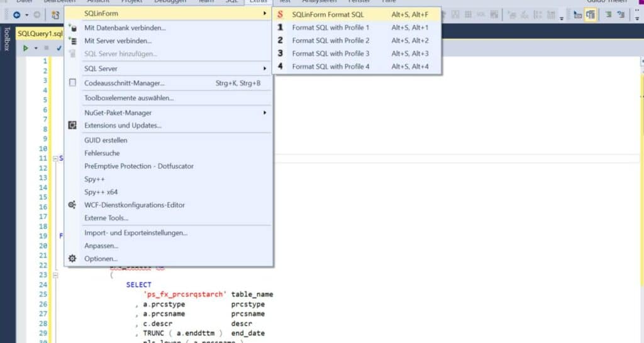Click c.descr in line 28
Viewport: 644px width, 343px height.
(x=158, y=324)
